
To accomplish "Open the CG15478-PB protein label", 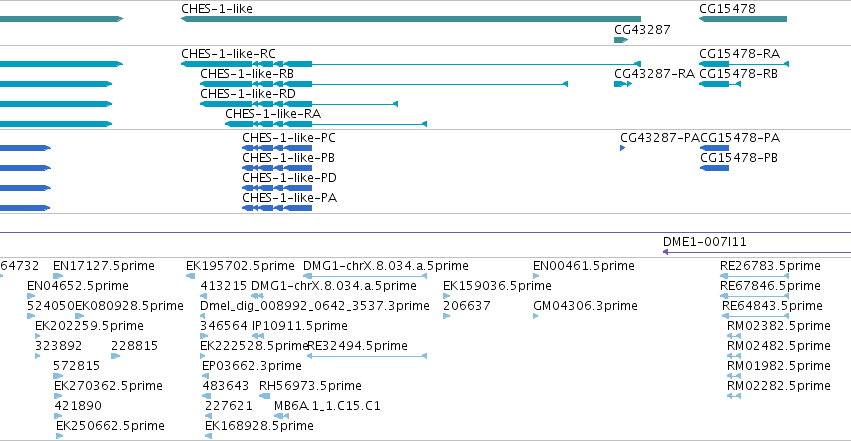I will click(739, 158).
